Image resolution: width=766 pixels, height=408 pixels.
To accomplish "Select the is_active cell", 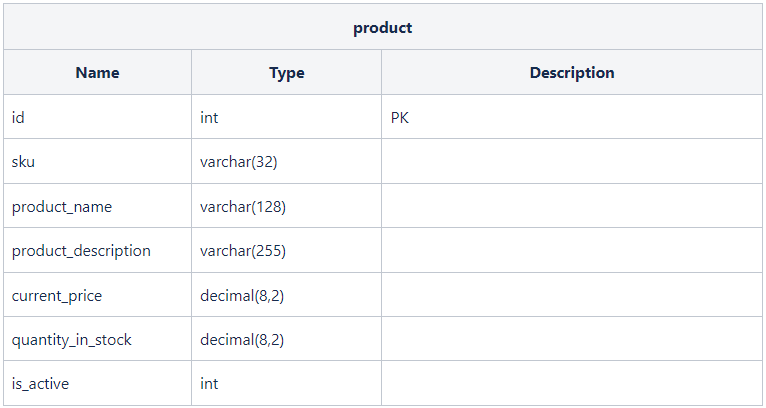I will pyautogui.click(x=97, y=384).
